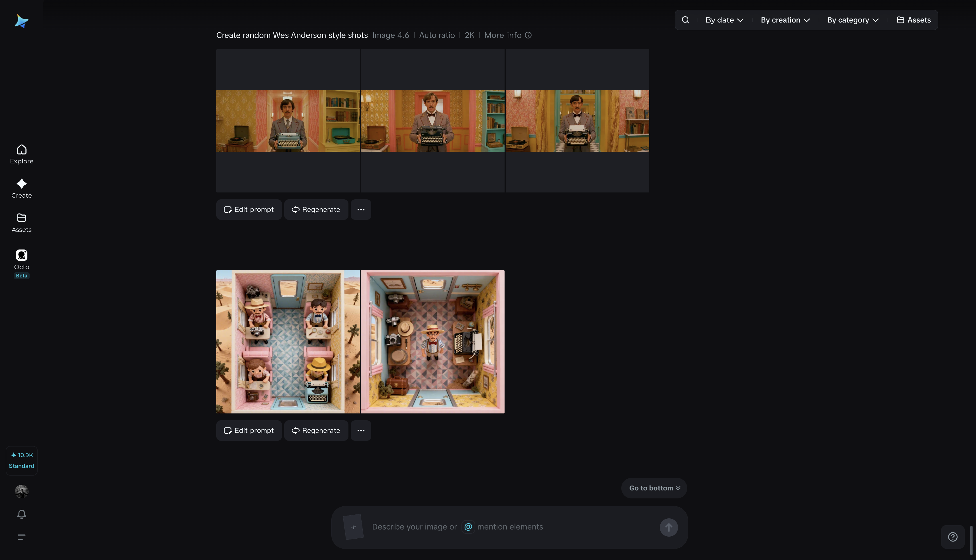Open the Create page in sidebar

pyautogui.click(x=22, y=188)
